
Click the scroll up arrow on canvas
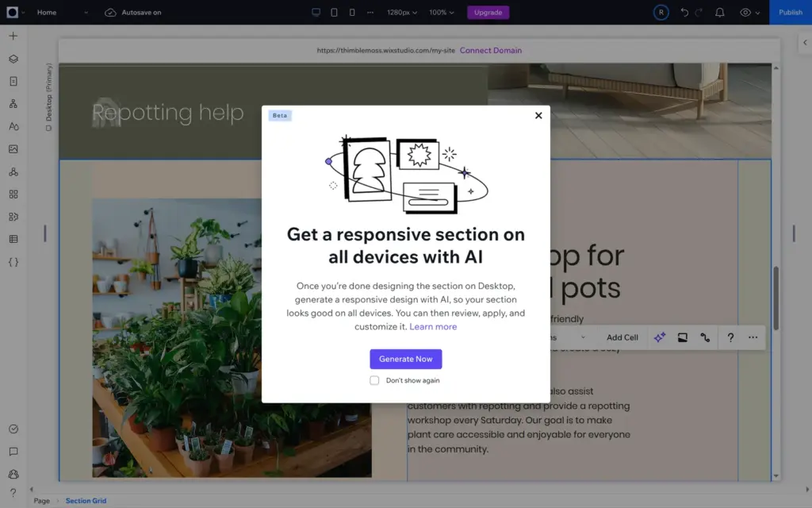[776, 68]
